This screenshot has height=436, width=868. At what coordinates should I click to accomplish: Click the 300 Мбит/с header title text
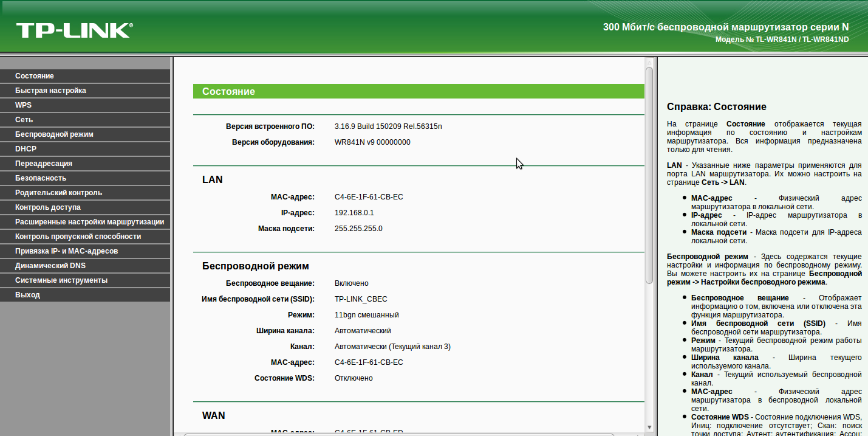tap(726, 27)
